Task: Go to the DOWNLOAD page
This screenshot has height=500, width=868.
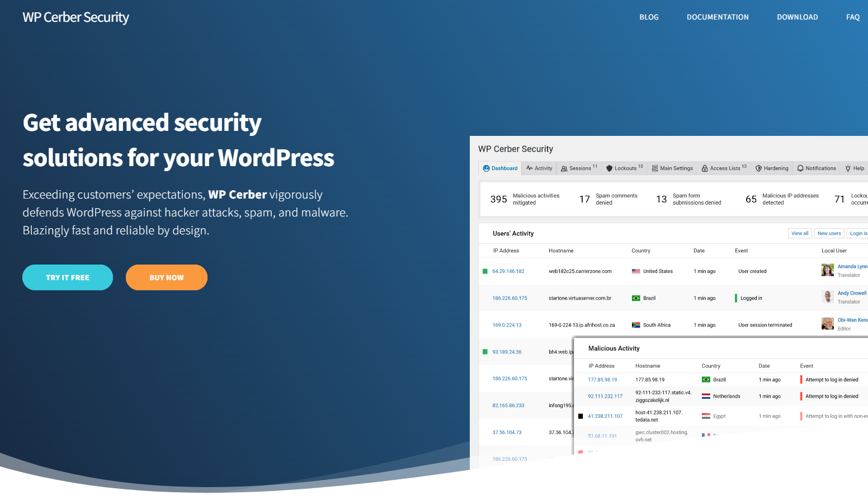Action: click(x=797, y=17)
